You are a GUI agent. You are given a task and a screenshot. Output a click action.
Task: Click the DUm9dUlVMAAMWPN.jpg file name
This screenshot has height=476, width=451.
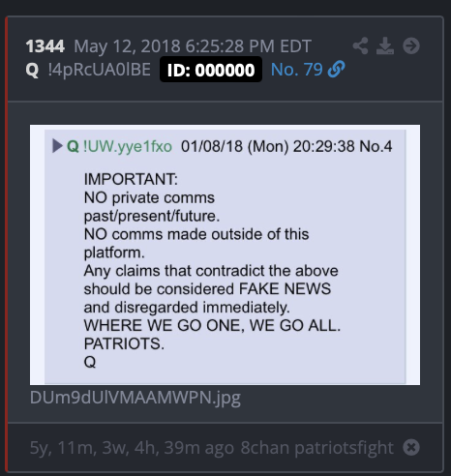coord(135,398)
